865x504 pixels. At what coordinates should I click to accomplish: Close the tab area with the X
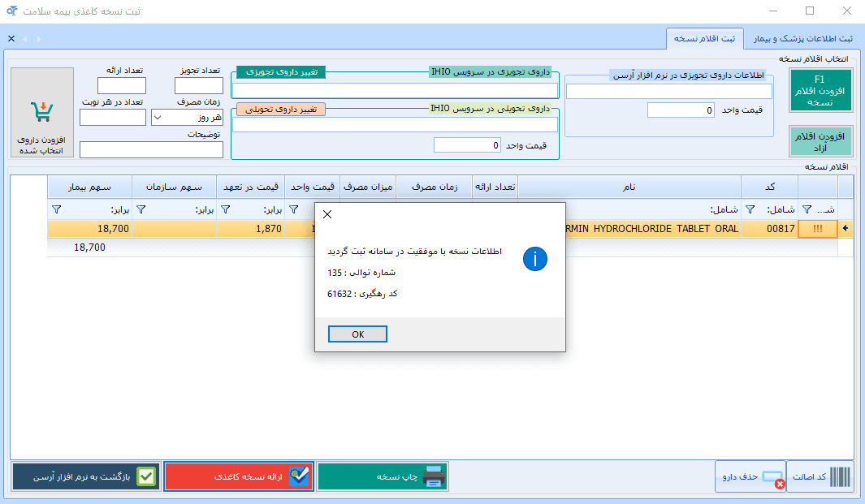coord(11,39)
